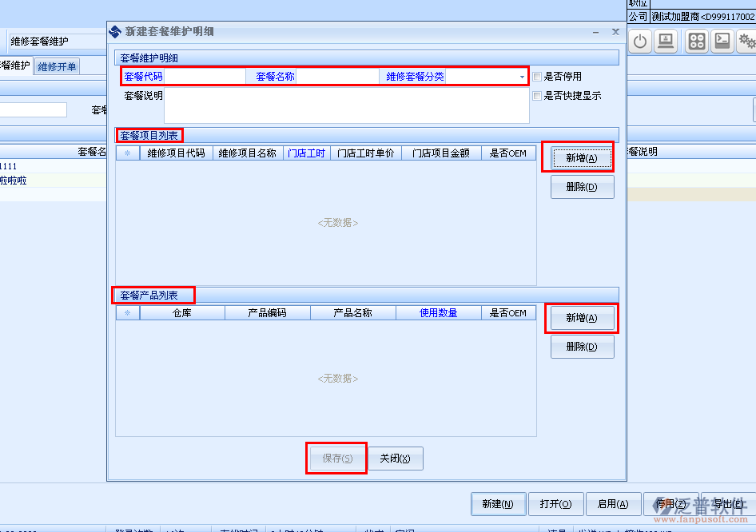Click the asterisk cell in 套餐项目列表 header
Screen dimensions: 756x532
[x=127, y=153]
